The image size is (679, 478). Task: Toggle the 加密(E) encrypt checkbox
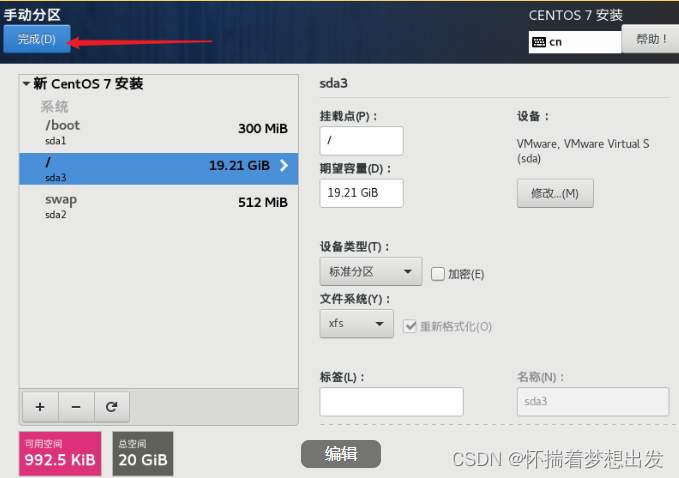(438, 274)
